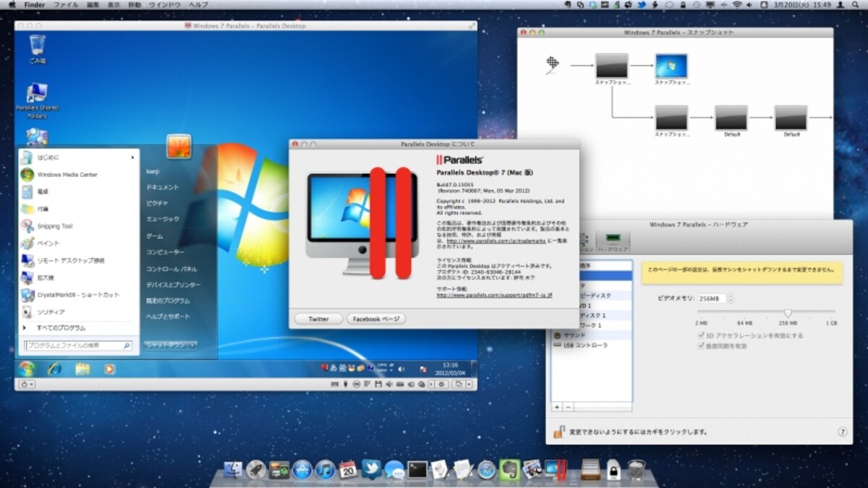Click the lock icon in hardware window
The height and width of the screenshot is (488, 868).
coord(558,432)
